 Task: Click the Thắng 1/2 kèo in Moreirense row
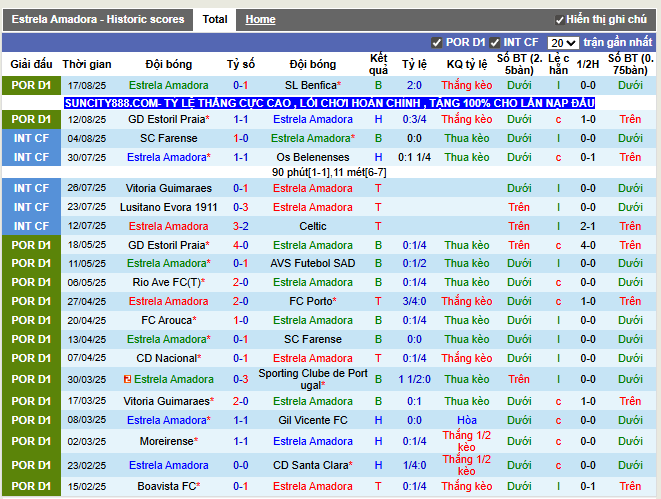(x=467, y=441)
